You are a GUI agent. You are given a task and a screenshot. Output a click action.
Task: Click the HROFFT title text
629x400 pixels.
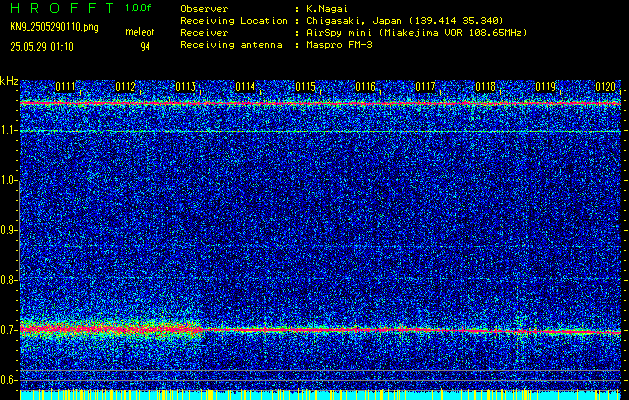coord(62,8)
